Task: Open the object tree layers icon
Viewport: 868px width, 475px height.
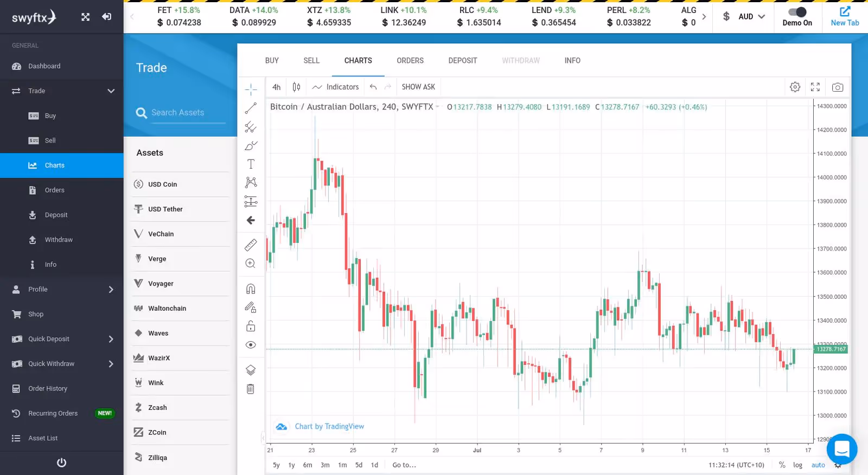Action: tap(251, 370)
